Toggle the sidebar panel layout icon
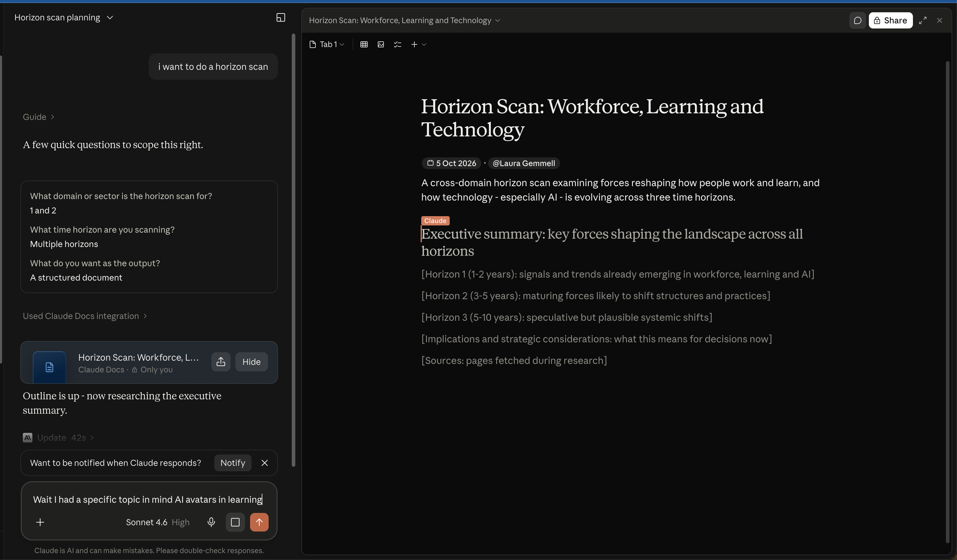Viewport: 957px width, 560px height. [x=281, y=17]
